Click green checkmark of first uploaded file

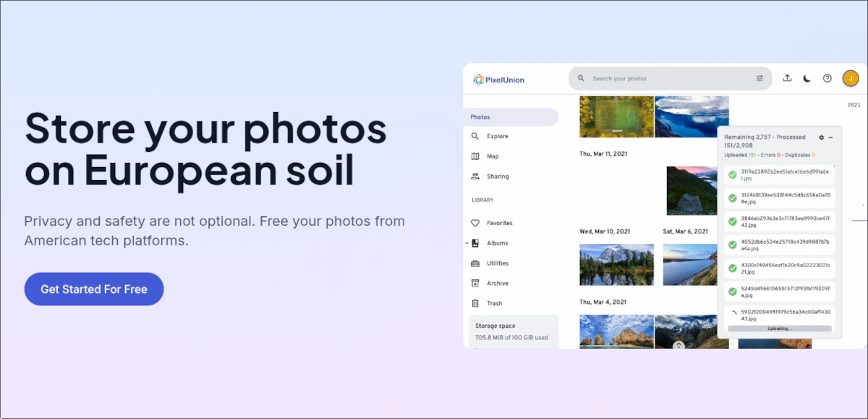733,175
